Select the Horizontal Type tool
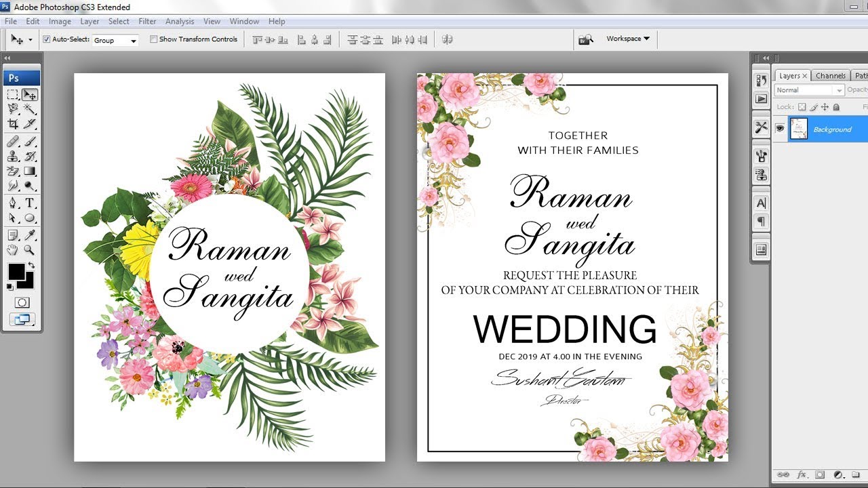The image size is (868, 488). coord(30,203)
